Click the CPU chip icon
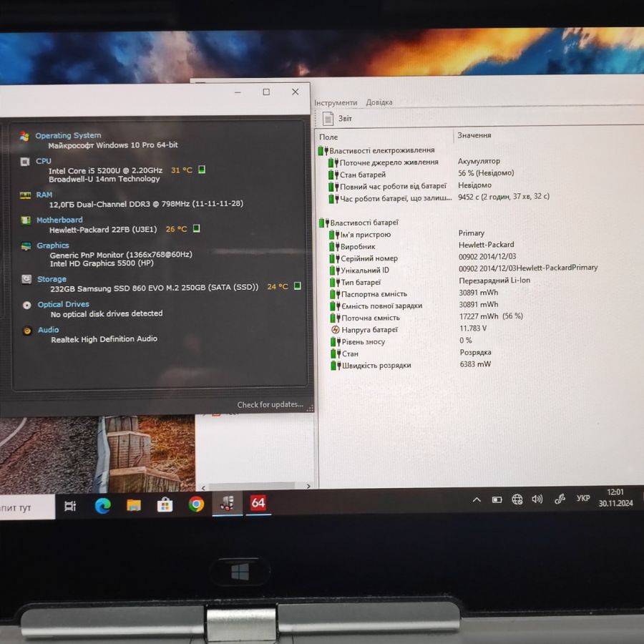This screenshot has height=644, width=644. coord(25,162)
